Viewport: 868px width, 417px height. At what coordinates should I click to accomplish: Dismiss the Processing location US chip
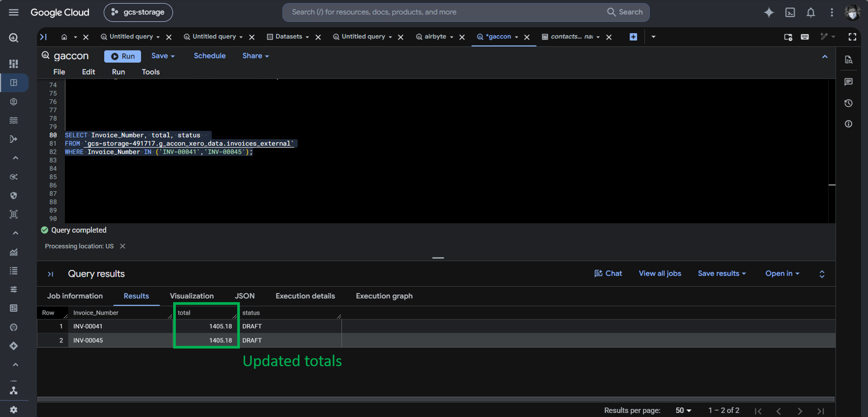pyautogui.click(x=123, y=246)
